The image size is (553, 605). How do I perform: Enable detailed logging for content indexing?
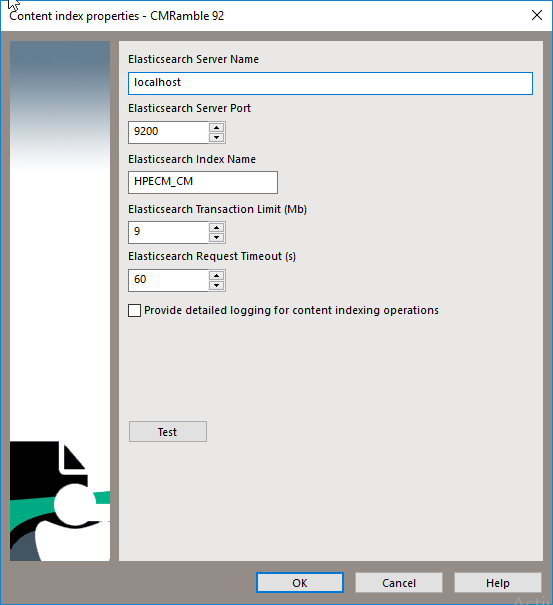tap(134, 311)
